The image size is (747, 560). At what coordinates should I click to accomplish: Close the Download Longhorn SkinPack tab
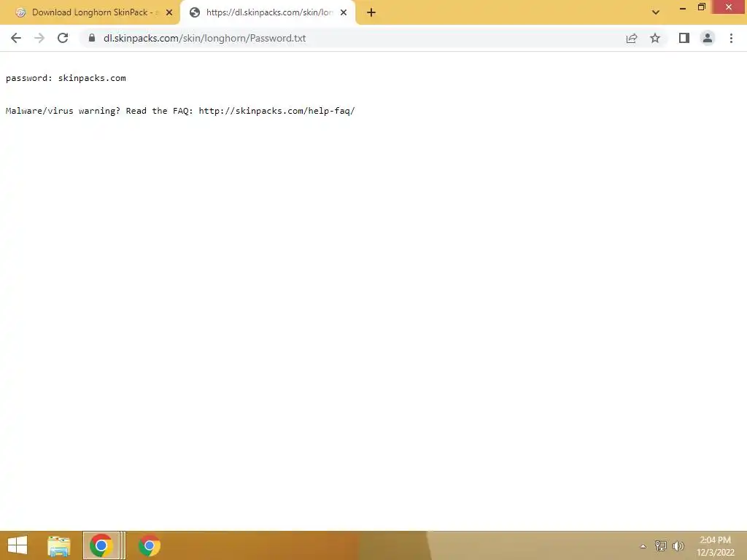[169, 12]
